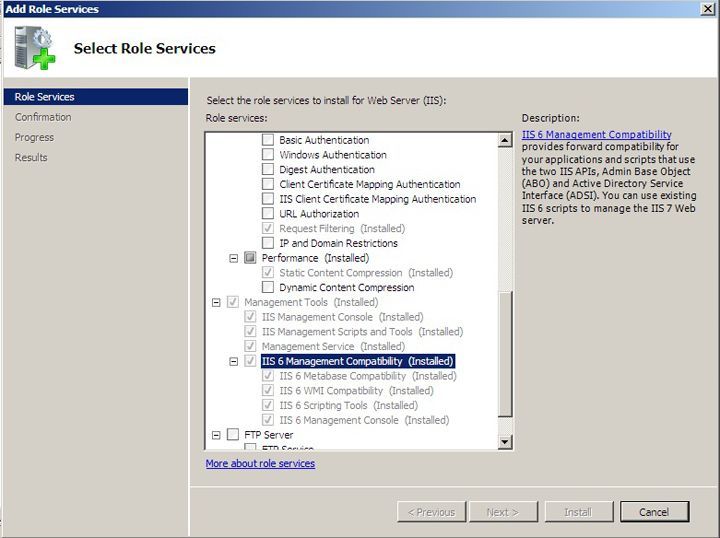This screenshot has height=538, width=720.
Task: Select IIS 6 Metabase Compatibility row
Action: tap(368, 376)
